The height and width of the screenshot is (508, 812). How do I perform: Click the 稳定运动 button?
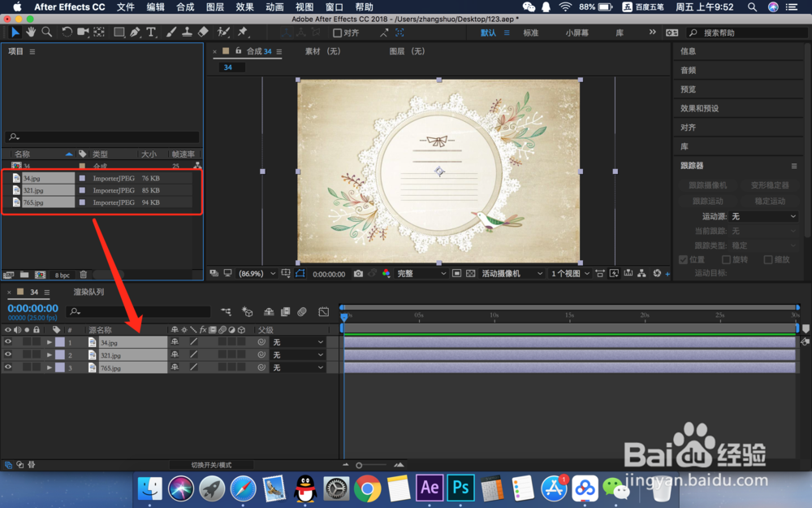click(x=770, y=201)
